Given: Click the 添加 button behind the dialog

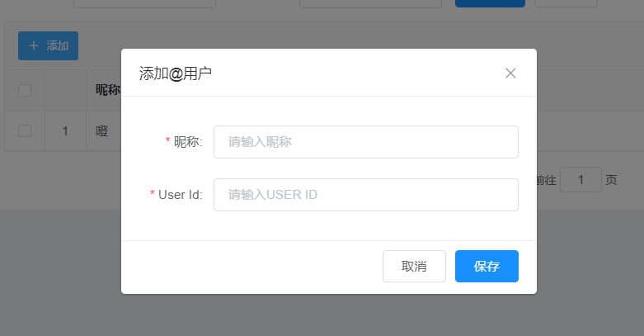Looking at the screenshot, I should coord(48,45).
